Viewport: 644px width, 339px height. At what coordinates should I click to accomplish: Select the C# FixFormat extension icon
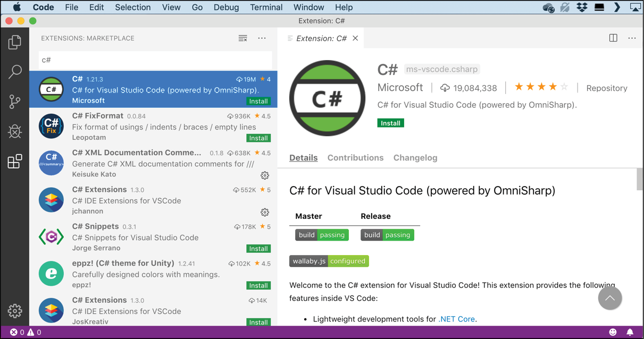(x=52, y=126)
